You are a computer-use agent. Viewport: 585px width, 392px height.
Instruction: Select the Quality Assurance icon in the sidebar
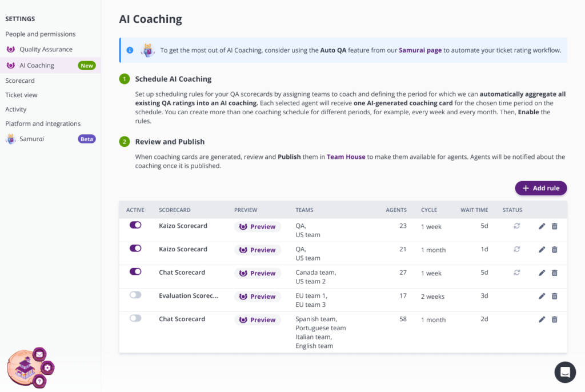click(x=11, y=49)
